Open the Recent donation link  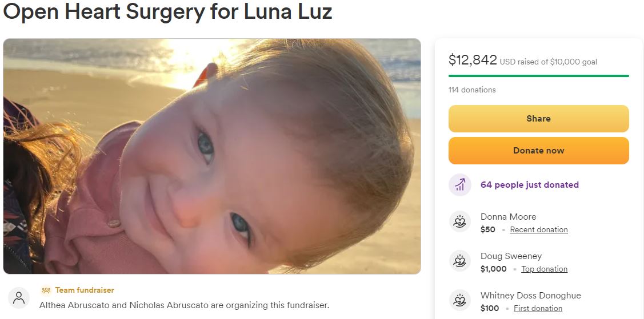click(x=539, y=229)
